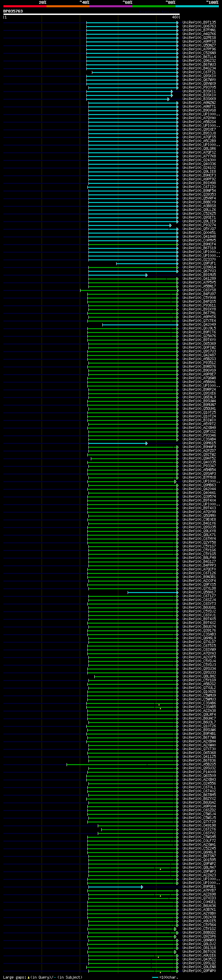Choose the UniRef100_Q39614 entry
This screenshot has width=222, height=980.
(199, 267)
